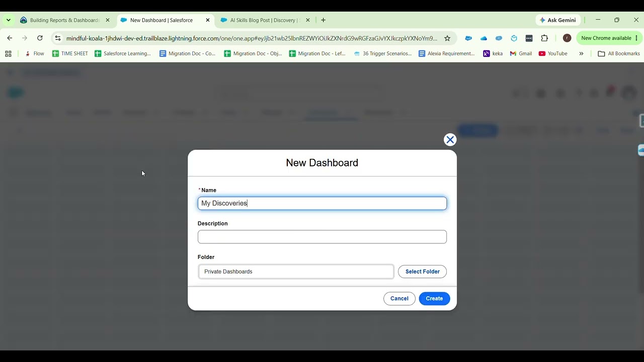Open a new browser tab
This screenshot has height=362, width=644.
tap(323, 20)
